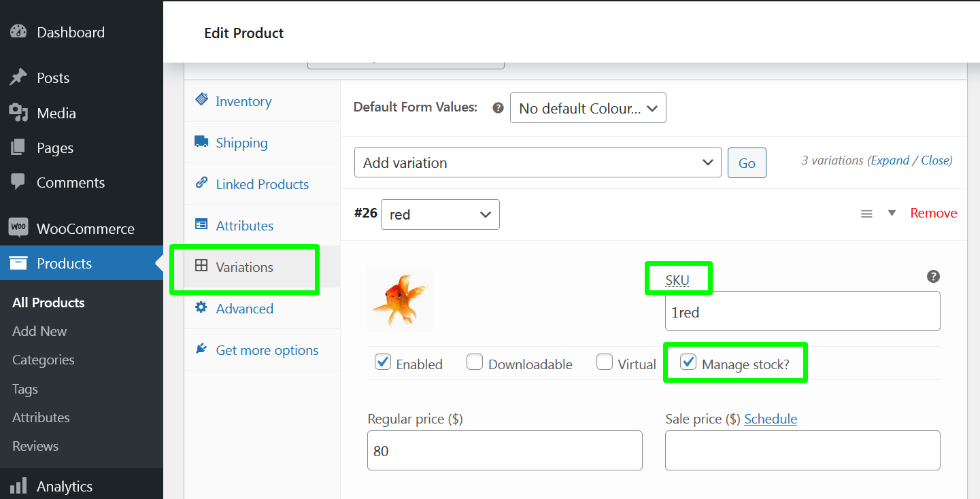Open the Dashboard menu

(82, 32)
